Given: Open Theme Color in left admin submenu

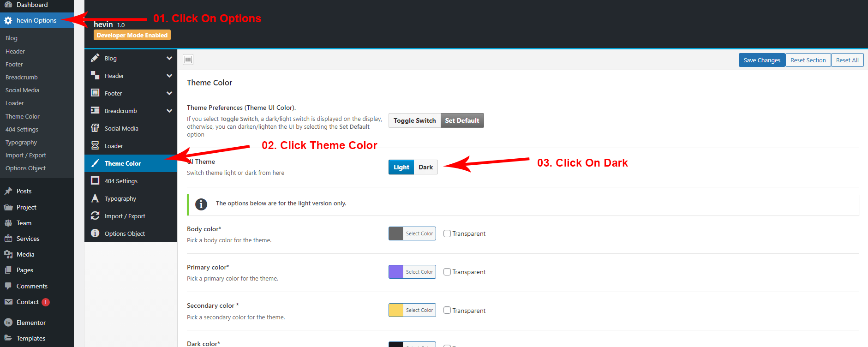Looking at the screenshot, I should [x=23, y=116].
